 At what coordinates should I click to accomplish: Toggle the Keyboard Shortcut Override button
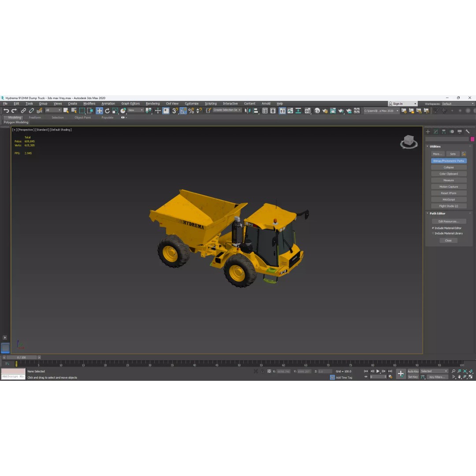pyautogui.click(x=166, y=111)
